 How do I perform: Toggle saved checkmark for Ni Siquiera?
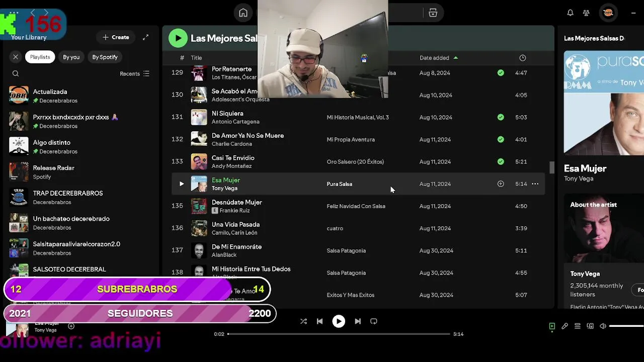click(501, 117)
